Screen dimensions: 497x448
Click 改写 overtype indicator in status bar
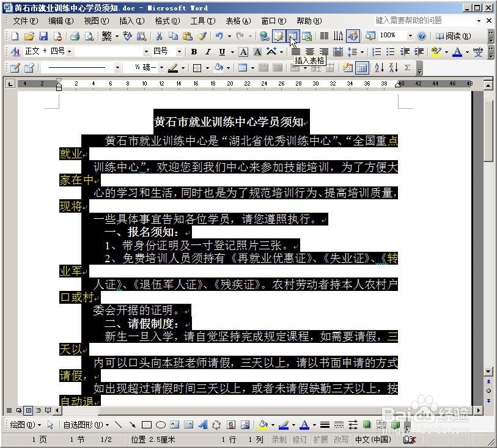[341, 439]
